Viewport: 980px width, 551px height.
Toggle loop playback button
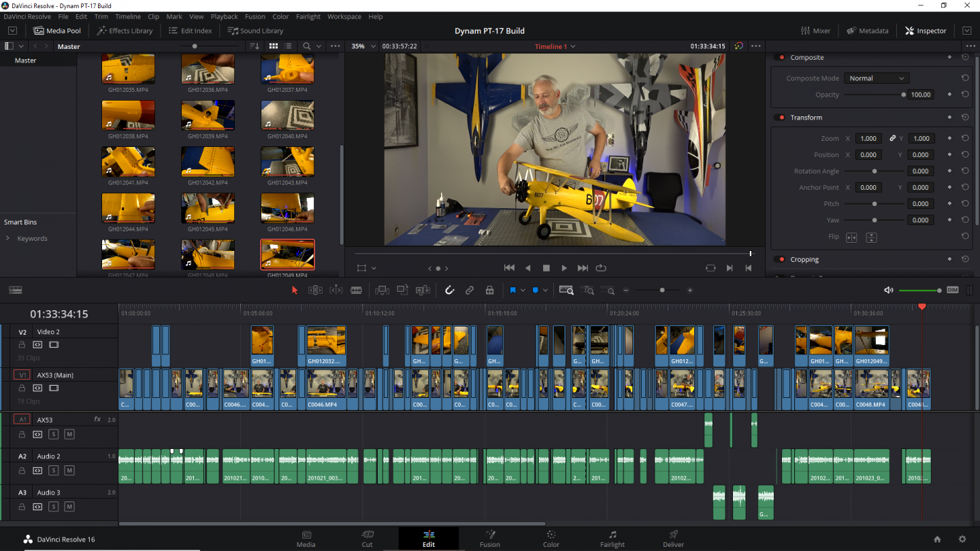point(601,268)
